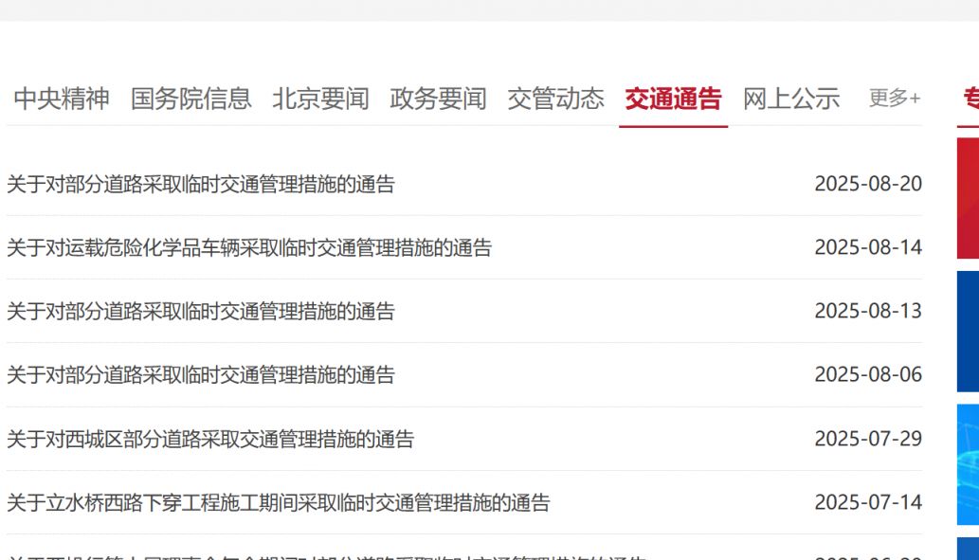Open the 国务院信息 tab
The width and height of the screenshot is (979, 560).
(190, 99)
